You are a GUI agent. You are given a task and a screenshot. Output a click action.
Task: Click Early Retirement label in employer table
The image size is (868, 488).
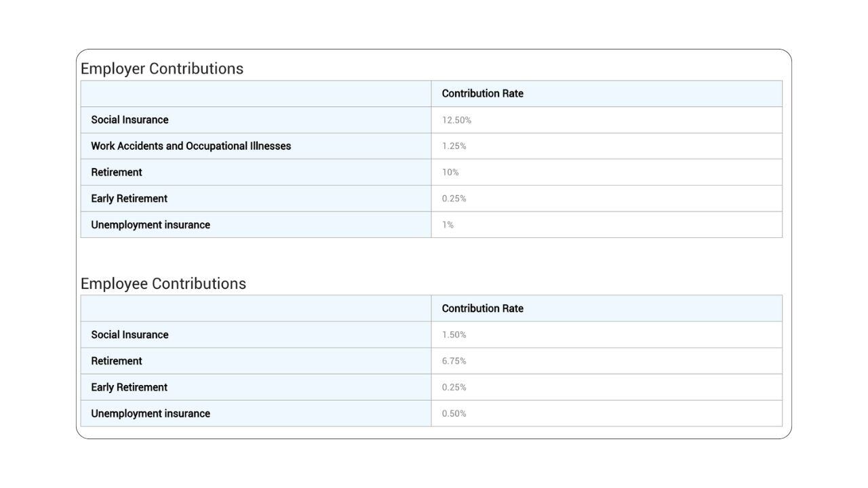pos(129,199)
